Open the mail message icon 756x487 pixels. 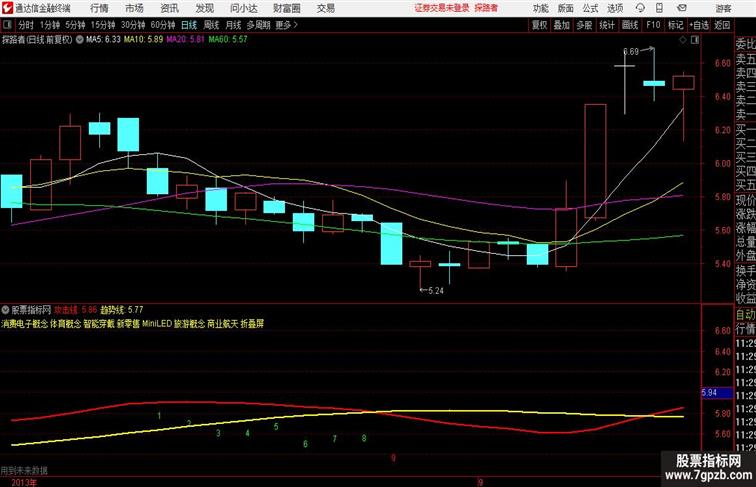click(x=682, y=8)
